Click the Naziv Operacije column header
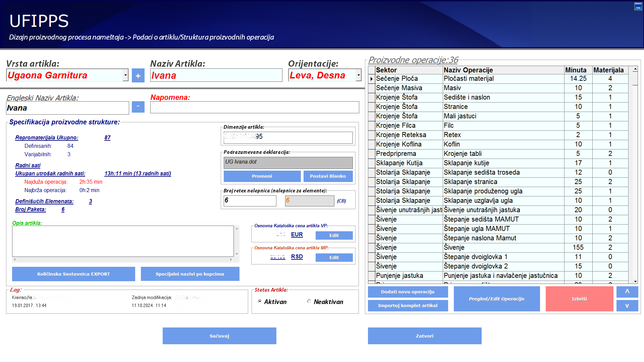This screenshot has width=644, height=362. click(503, 70)
